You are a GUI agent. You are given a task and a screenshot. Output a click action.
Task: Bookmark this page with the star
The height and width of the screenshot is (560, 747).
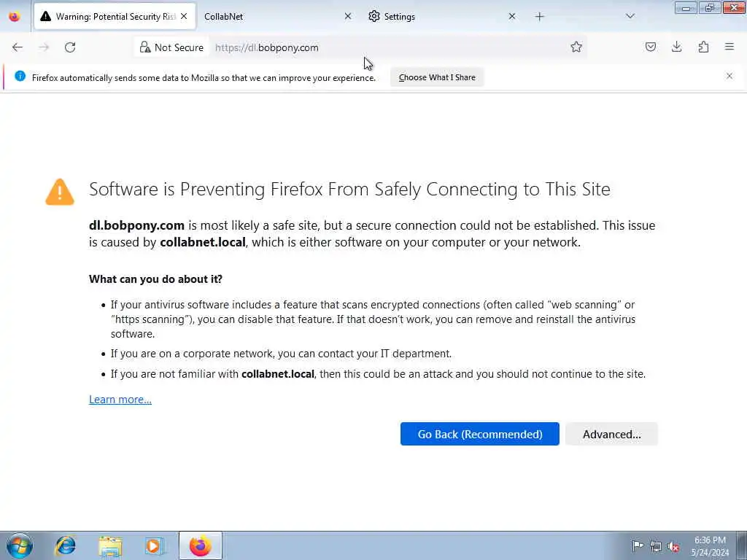click(576, 47)
